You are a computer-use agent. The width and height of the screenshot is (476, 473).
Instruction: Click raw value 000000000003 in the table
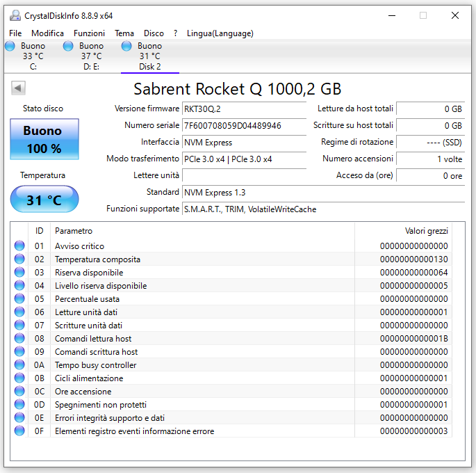point(413,431)
